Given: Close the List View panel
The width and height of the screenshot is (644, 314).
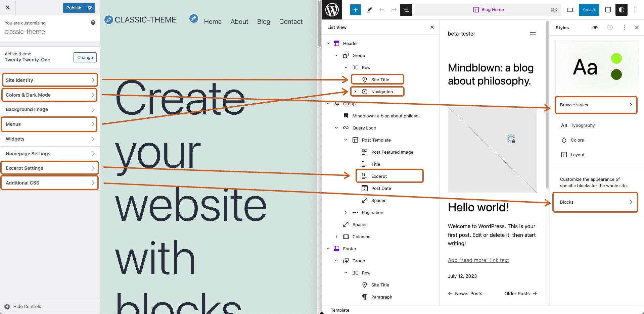Looking at the screenshot, I should point(432,27).
